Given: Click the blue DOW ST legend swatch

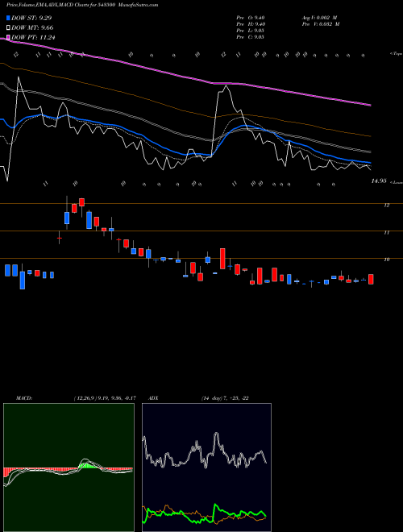Looking at the screenshot, I should [x=9, y=19].
